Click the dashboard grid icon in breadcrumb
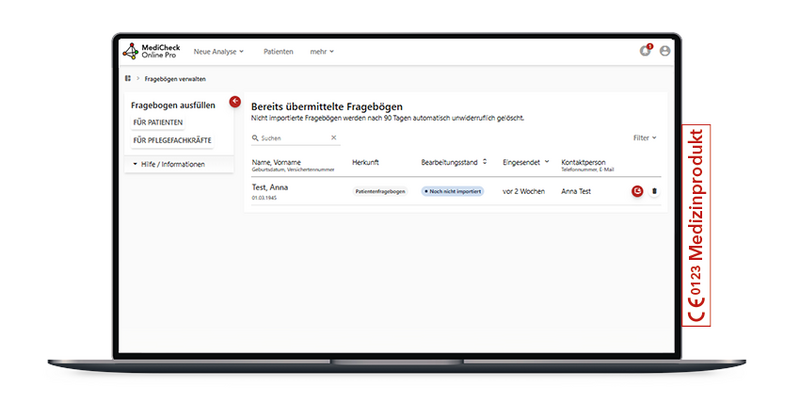 click(x=128, y=78)
